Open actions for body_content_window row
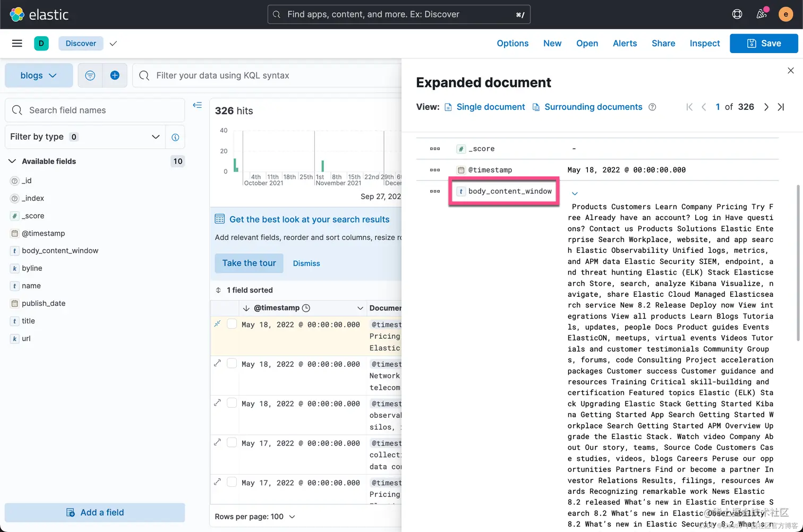Image resolution: width=803 pixels, height=532 pixels. (x=435, y=191)
